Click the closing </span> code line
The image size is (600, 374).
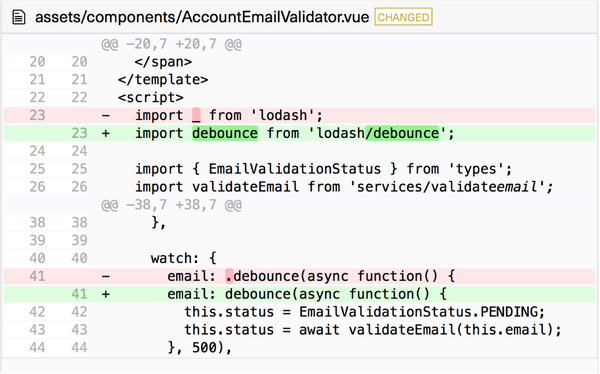(x=163, y=62)
